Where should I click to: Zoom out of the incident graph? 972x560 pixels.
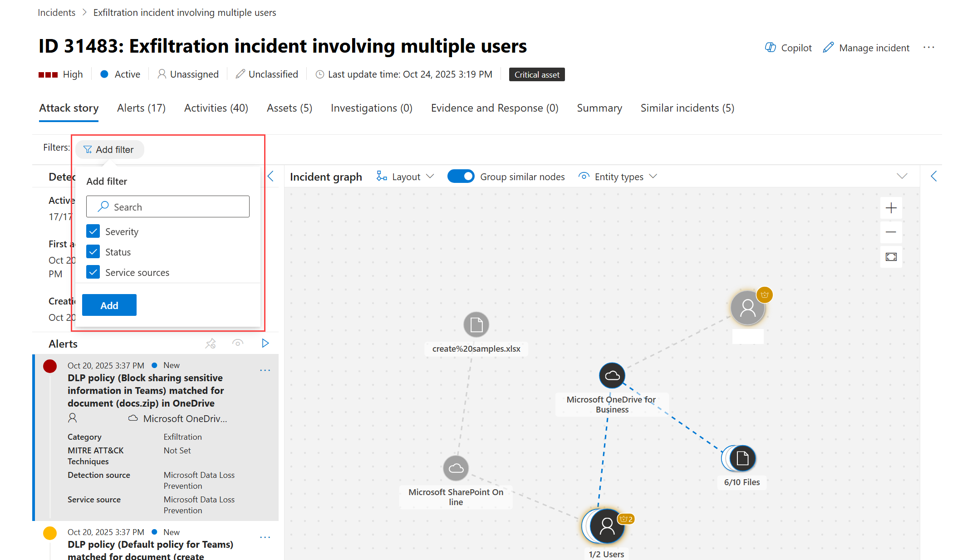(891, 232)
